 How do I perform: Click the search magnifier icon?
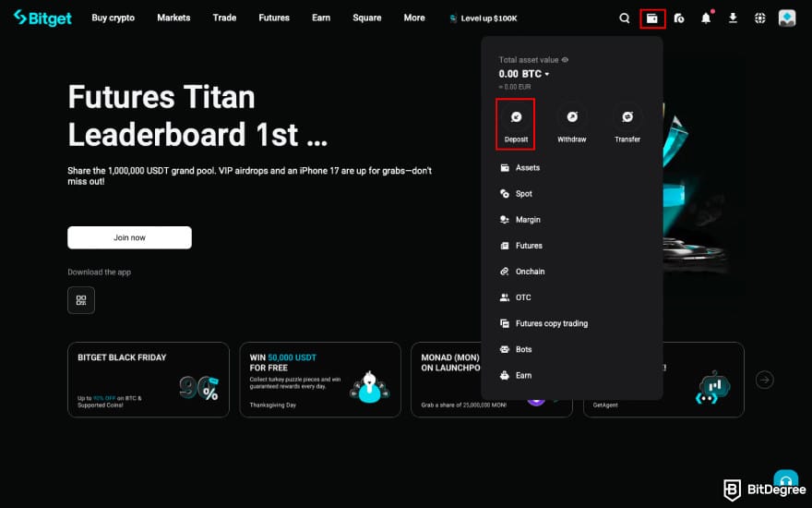tap(625, 18)
